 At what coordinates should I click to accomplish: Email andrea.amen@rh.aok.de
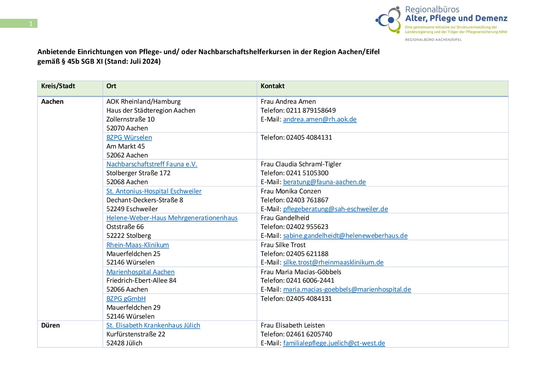(x=320, y=119)
